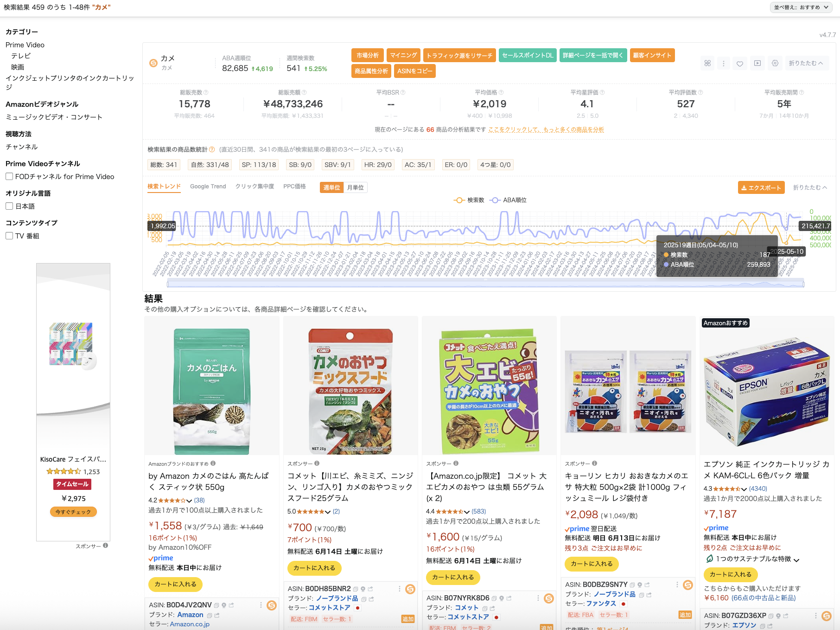Screen dimensions: 840x630
Task: Click the 4-star rating stars of Epson product
Action: tap(727, 489)
